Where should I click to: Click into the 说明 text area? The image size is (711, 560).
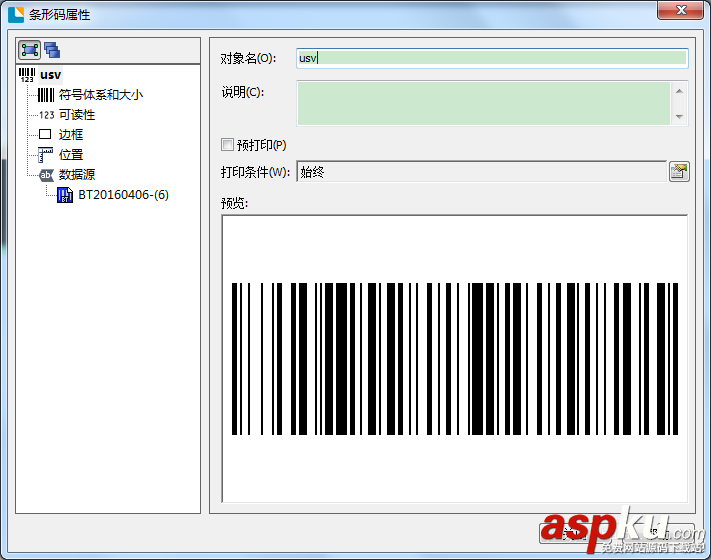coord(483,103)
